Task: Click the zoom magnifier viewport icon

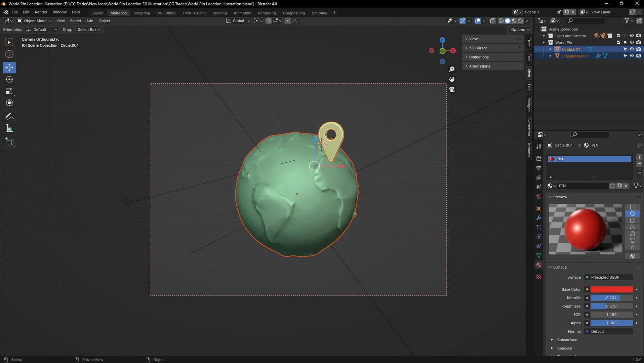Action: (x=452, y=69)
